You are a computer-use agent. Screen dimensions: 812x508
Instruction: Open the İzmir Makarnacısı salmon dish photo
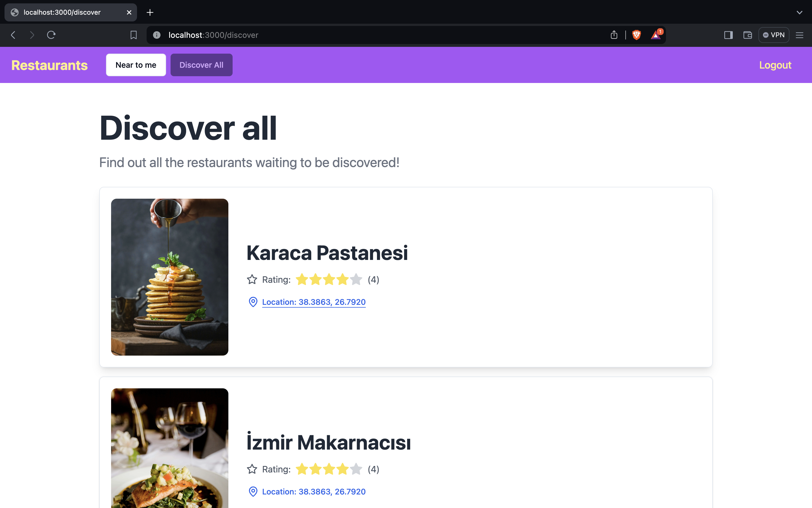[x=170, y=448]
